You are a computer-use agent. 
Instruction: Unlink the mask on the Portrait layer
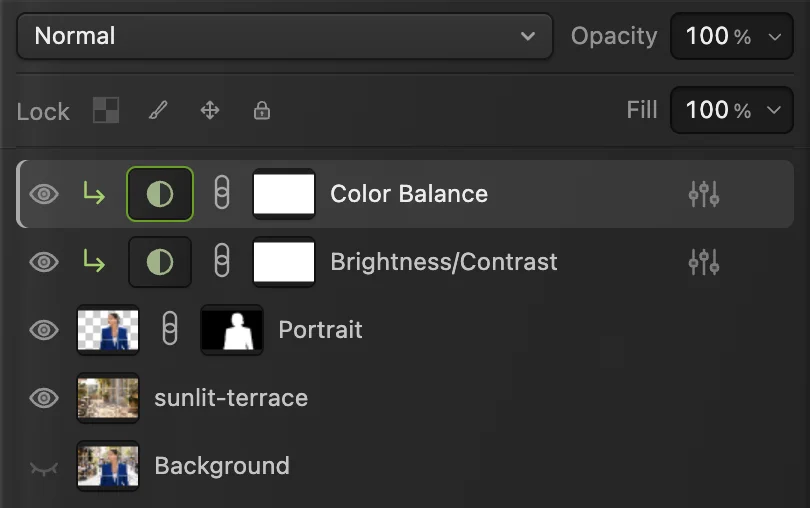point(170,329)
